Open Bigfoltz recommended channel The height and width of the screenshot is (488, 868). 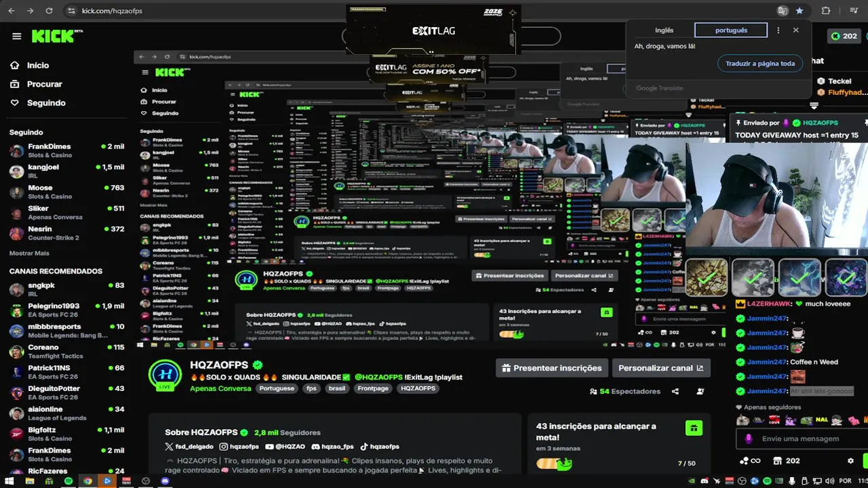click(66, 434)
